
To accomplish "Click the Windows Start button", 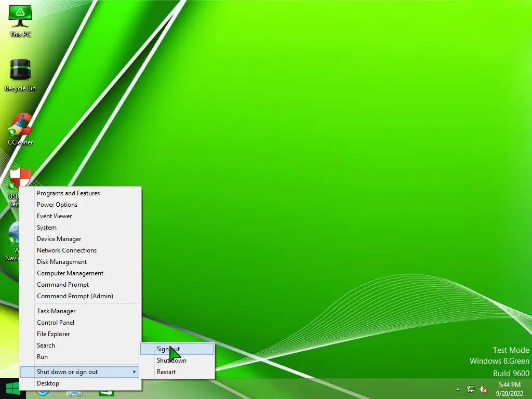I will pos(12,389).
